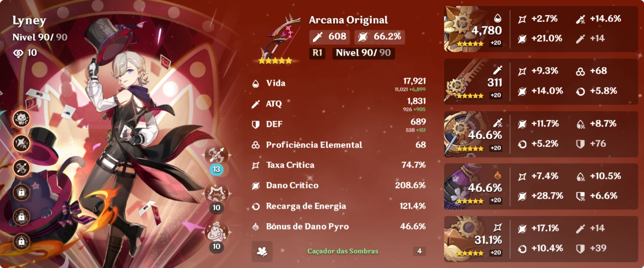Click the bottom locked constellation padlock
The image size is (644, 268).
tap(21, 241)
